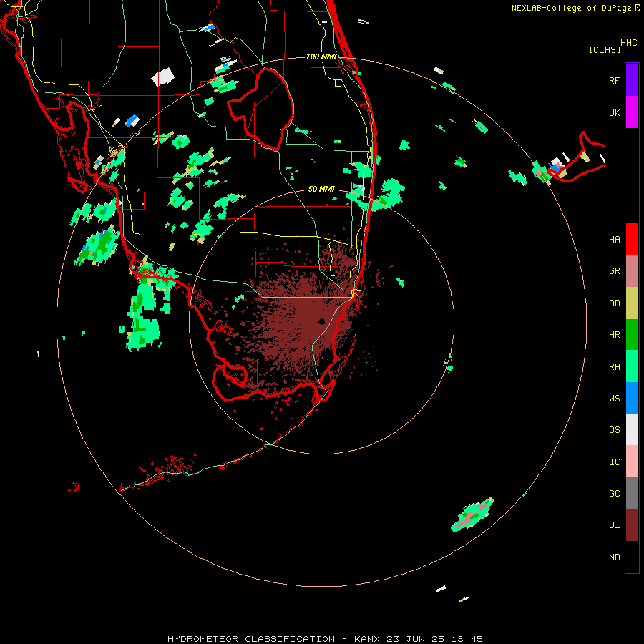644x644 pixels.
Task: Click the DS white legend swatch
Action: point(632,429)
